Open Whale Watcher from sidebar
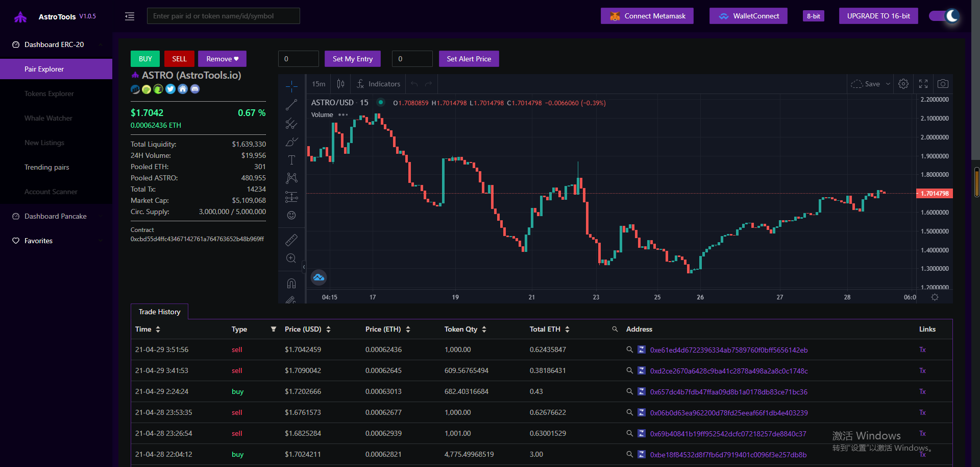Viewport: 980px width, 467px height. [x=48, y=118]
